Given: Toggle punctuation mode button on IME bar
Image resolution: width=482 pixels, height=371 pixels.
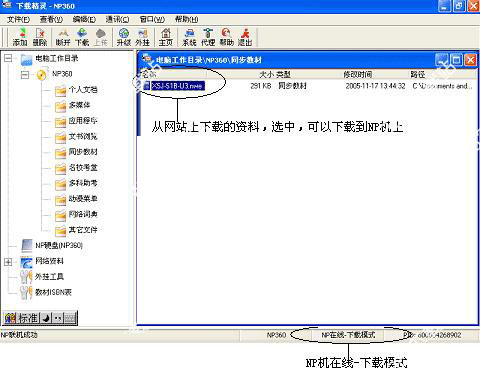Looking at the screenshot, I should pos(58,318).
